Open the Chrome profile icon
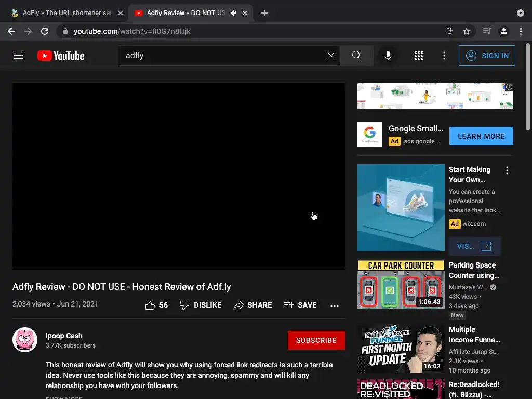This screenshot has height=399, width=532. point(504,31)
